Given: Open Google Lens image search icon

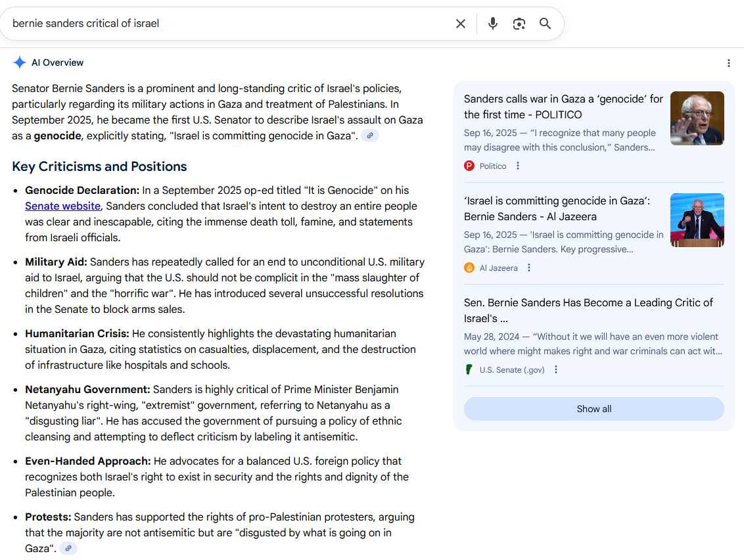Looking at the screenshot, I should coord(519,24).
